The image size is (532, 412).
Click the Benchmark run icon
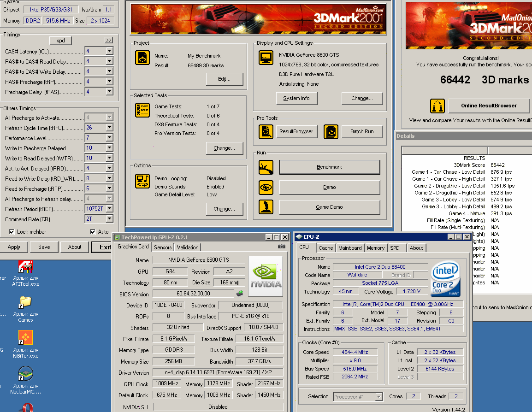tap(266, 167)
